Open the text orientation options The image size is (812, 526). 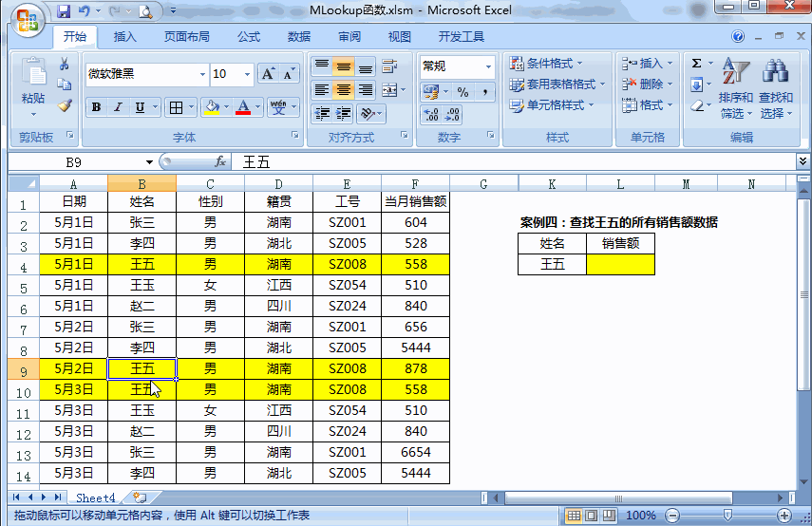[370, 113]
